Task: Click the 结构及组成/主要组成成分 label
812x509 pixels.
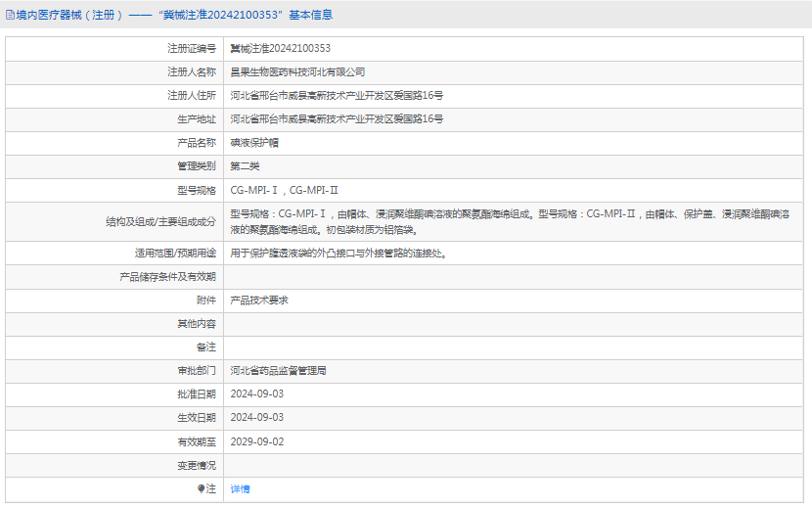Action: [161, 222]
